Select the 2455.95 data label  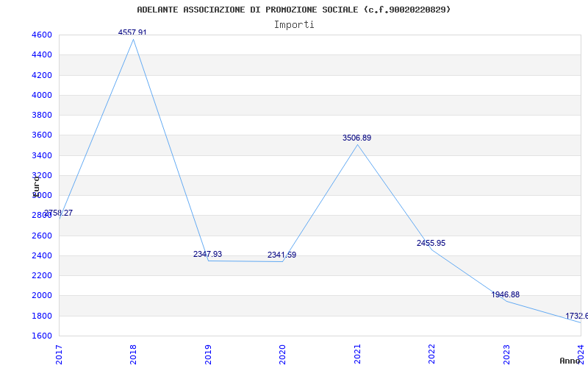point(431,243)
